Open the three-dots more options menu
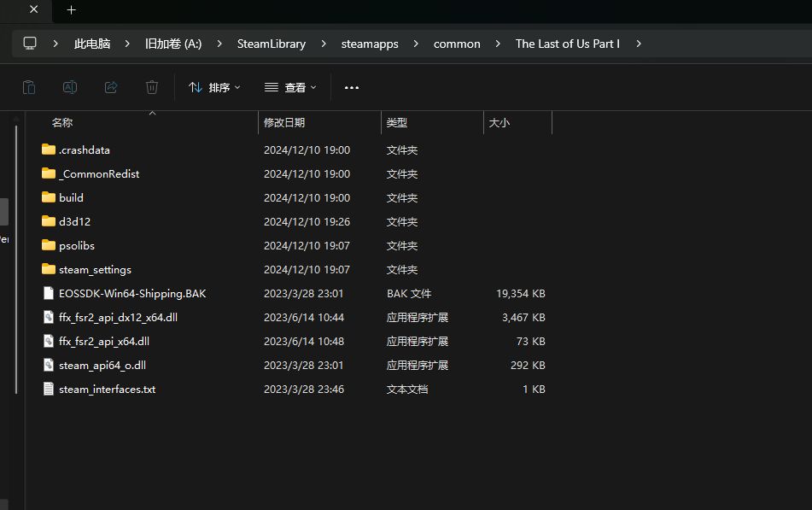812x510 pixels. [352, 87]
